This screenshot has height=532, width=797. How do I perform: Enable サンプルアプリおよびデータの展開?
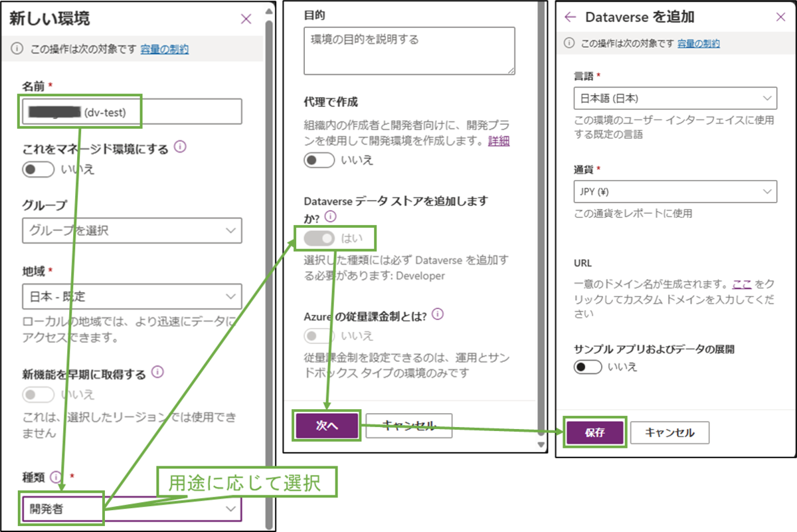pyautogui.click(x=587, y=366)
